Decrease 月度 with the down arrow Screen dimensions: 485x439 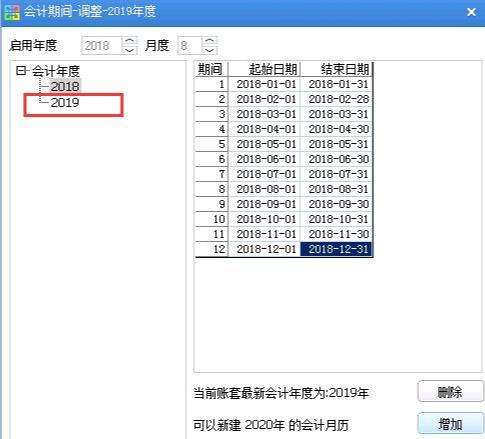click(210, 50)
